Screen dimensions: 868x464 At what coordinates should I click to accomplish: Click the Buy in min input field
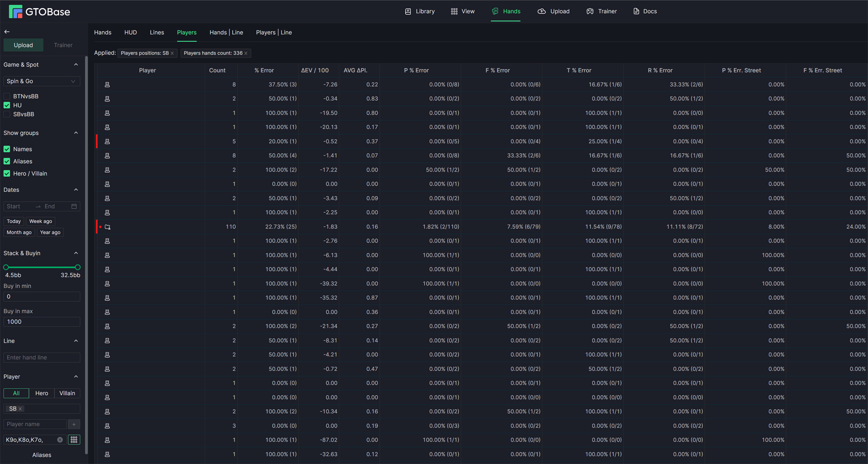(42, 297)
